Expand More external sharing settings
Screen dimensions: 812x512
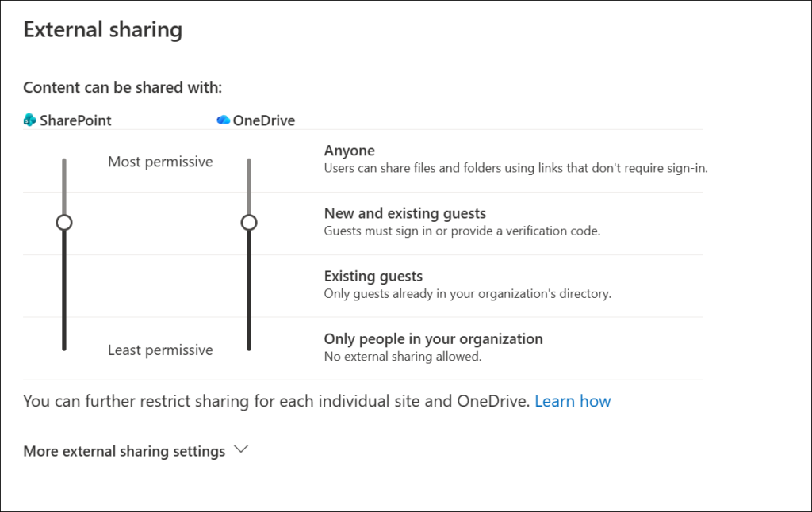pyautogui.click(x=124, y=451)
